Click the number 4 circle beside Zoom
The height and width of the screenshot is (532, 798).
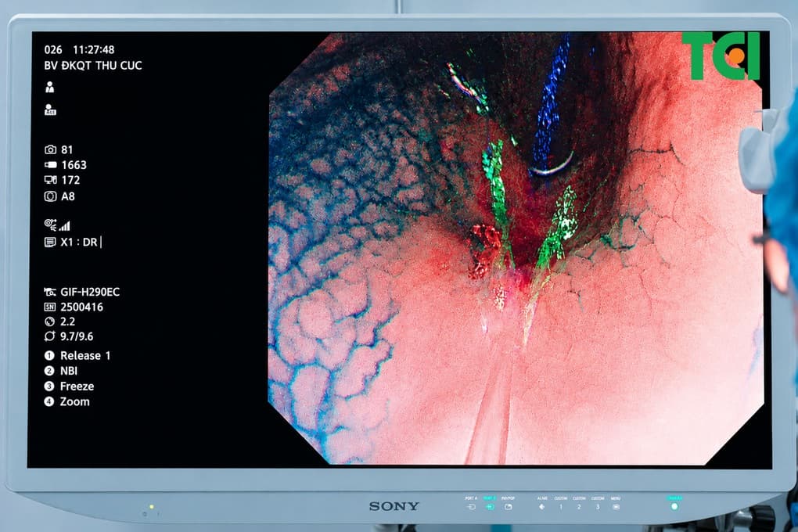point(49,401)
